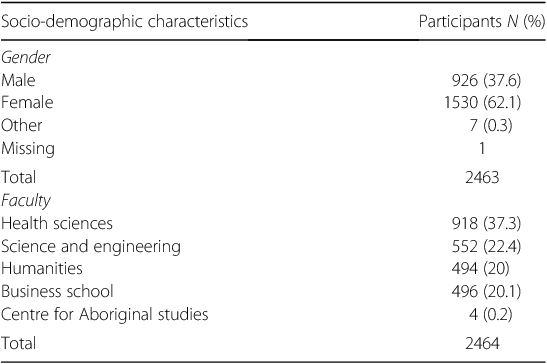Click the Business school value 496 (20.1)
547x364 pixels.
pyautogui.click(x=486, y=291)
